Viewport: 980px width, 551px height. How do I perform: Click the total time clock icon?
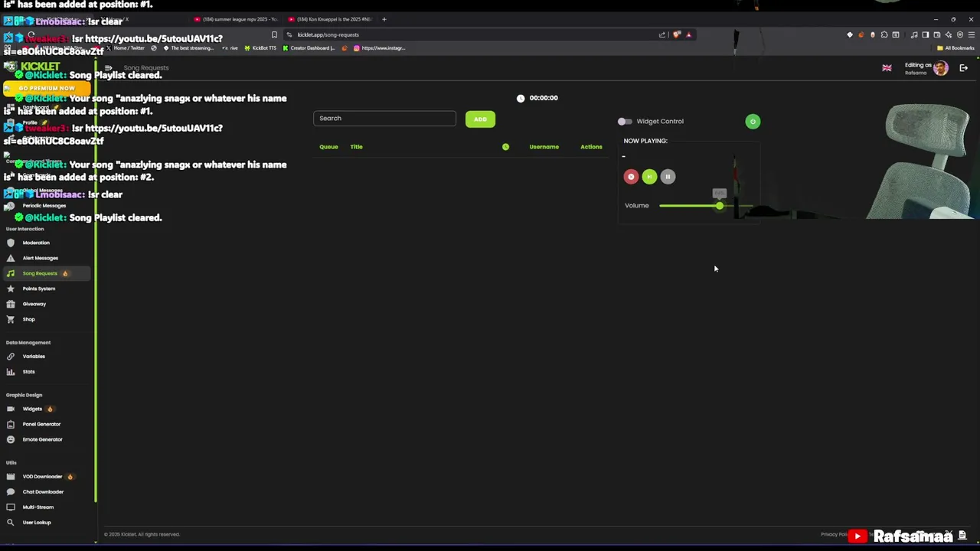click(521, 98)
